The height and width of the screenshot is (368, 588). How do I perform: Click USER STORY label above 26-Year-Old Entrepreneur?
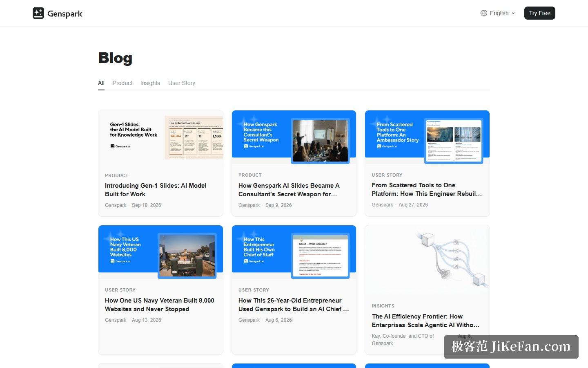click(x=254, y=290)
